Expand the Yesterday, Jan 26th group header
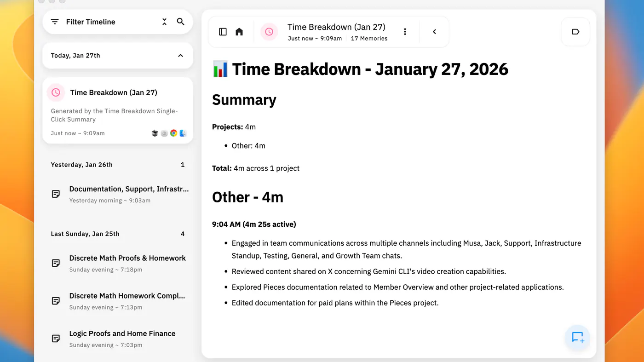644x362 pixels. click(x=118, y=165)
